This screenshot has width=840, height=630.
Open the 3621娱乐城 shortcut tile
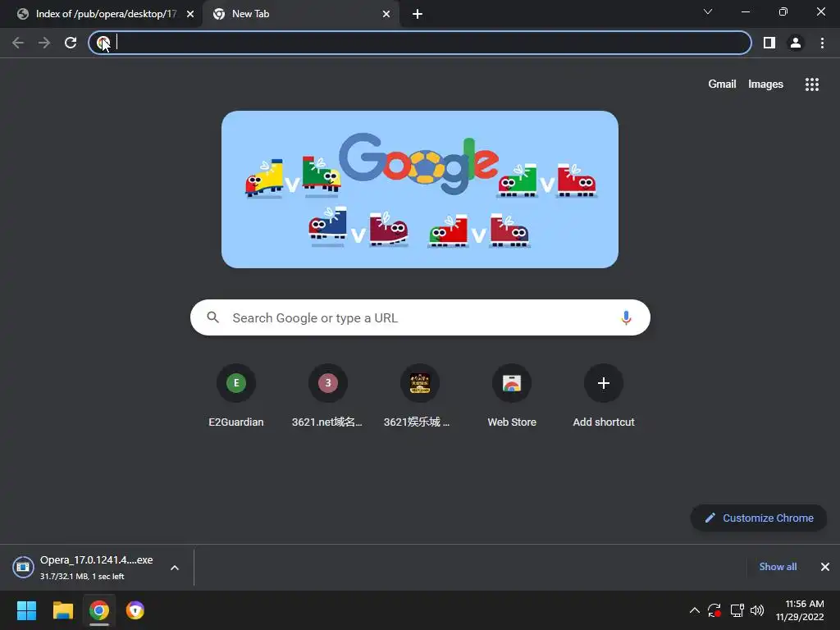point(419,395)
